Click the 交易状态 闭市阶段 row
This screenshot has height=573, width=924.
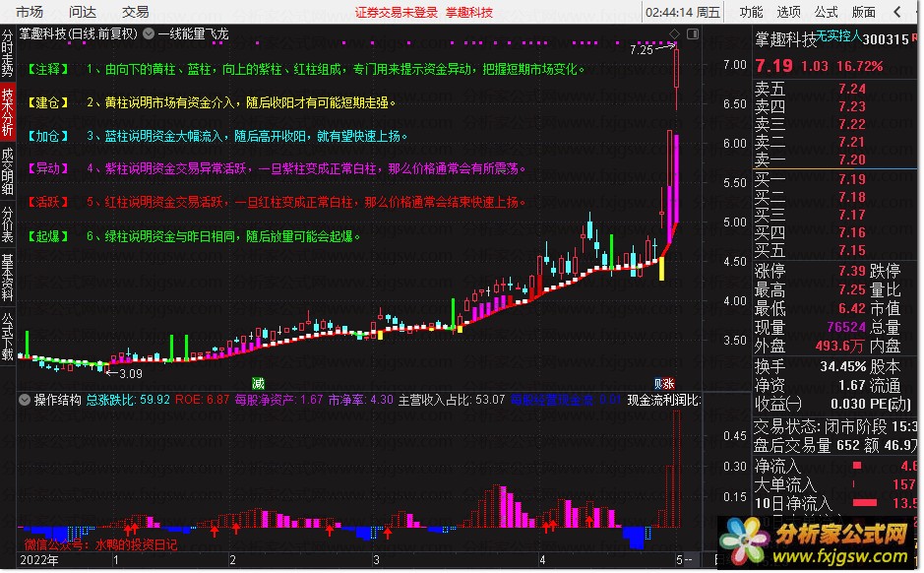[x=835, y=426]
